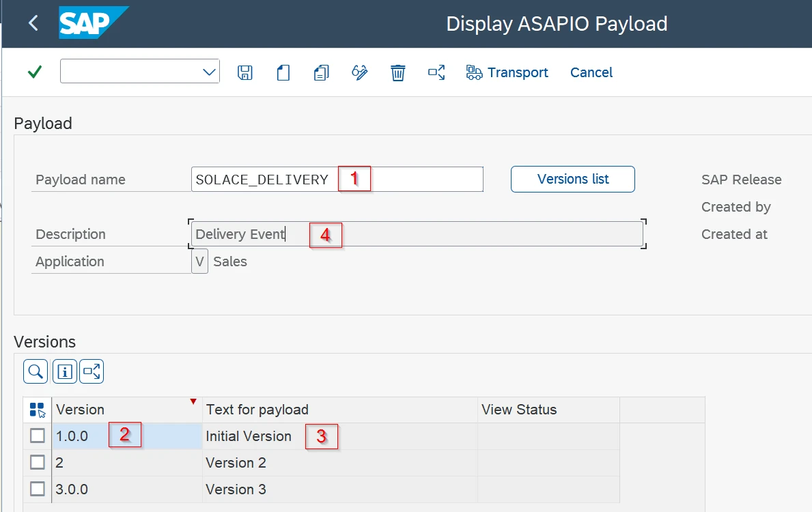The width and height of the screenshot is (812, 512).
Task: Click the Description label
Action: click(x=70, y=234)
